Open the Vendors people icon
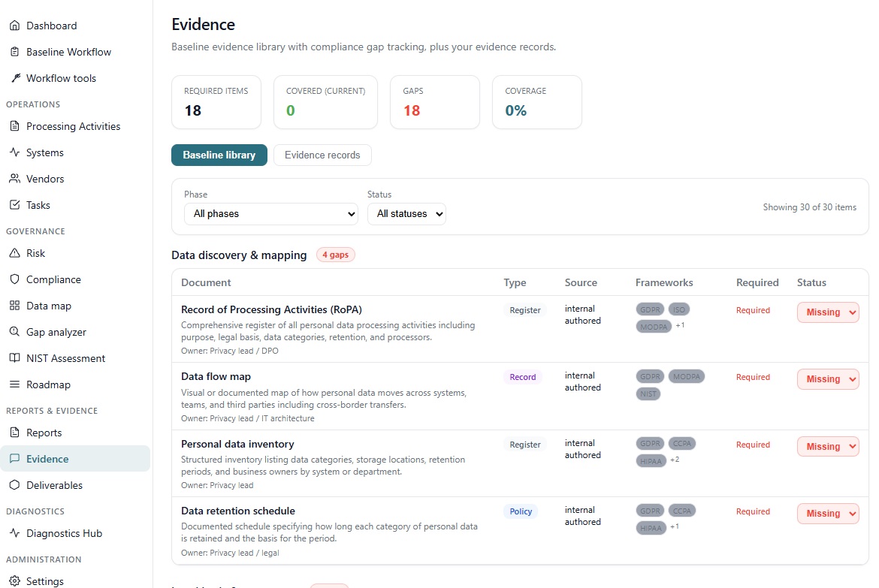This screenshot has height=588, width=879. coord(15,178)
